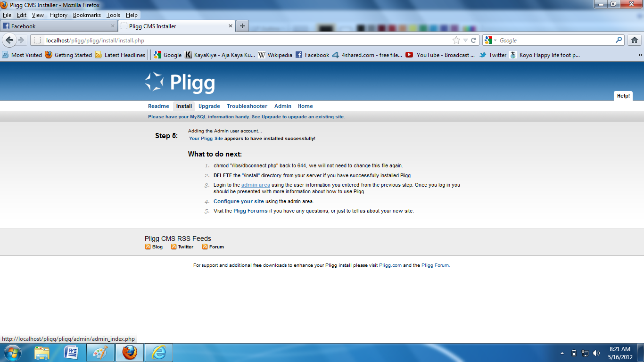Image resolution: width=644 pixels, height=362 pixels.
Task: Click the Home icon in Firefox toolbar
Action: [635, 40]
